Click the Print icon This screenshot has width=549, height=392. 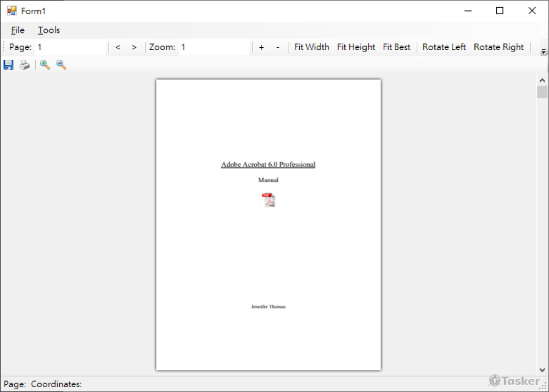click(x=25, y=65)
